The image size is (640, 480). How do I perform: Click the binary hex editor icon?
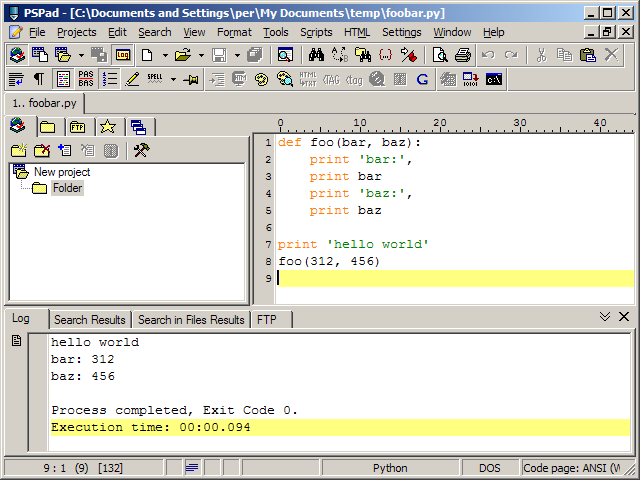click(x=471, y=79)
